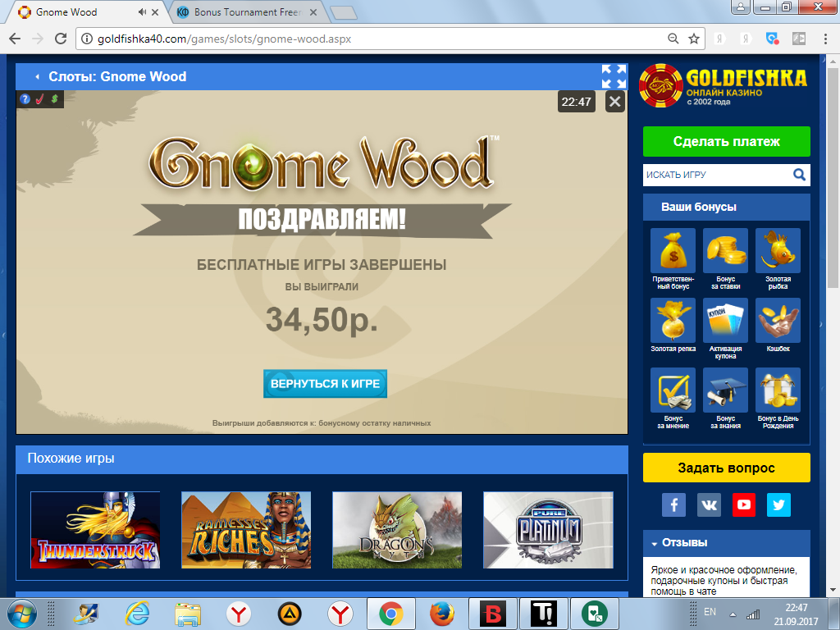Click the ИСКАТЬ ИГРУ search field
This screenshot has height=630, width=840.
click(717, 175)
